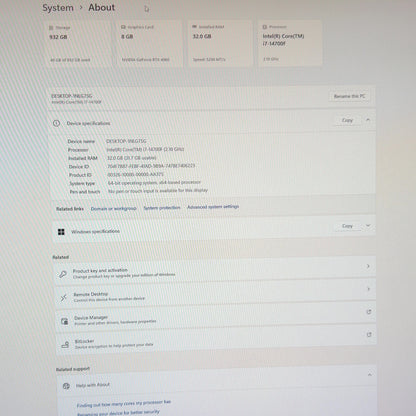Copy the Device specifications

(347, 120)
